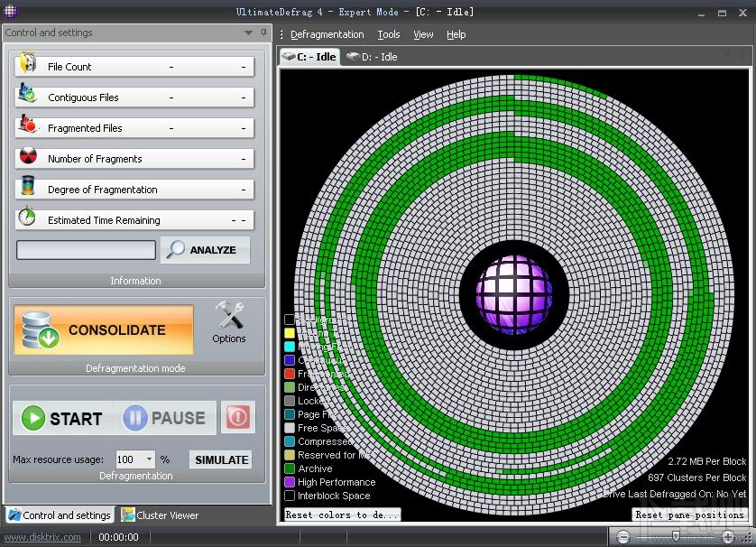Click the Contiguous Files icon
The image size is (756, 547).
(x=26, y=94)
